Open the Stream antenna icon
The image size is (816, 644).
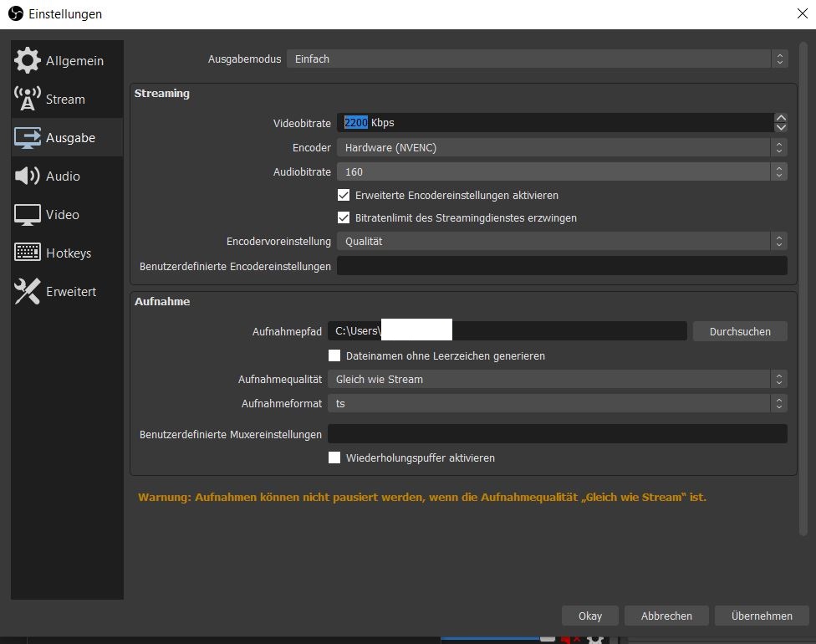(x=28, y=99)
